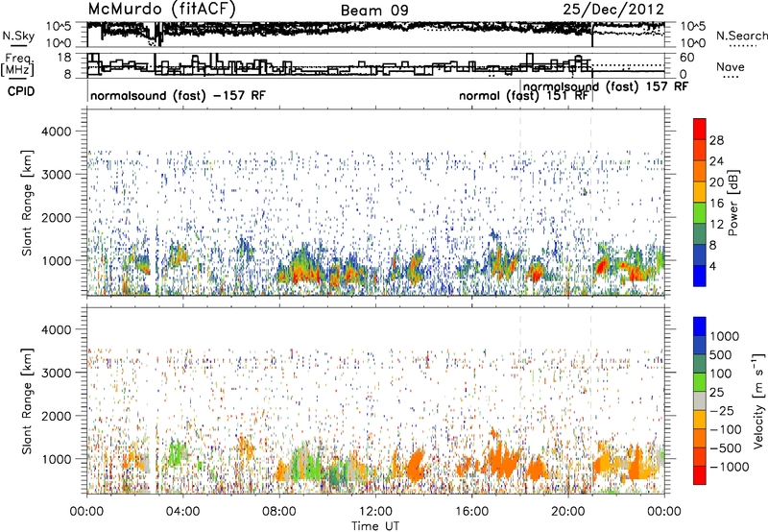The width and height of the screenshot is (768, 532).
Task: Click the -1000 label on velocity colorbar
Action: (730, 467)
